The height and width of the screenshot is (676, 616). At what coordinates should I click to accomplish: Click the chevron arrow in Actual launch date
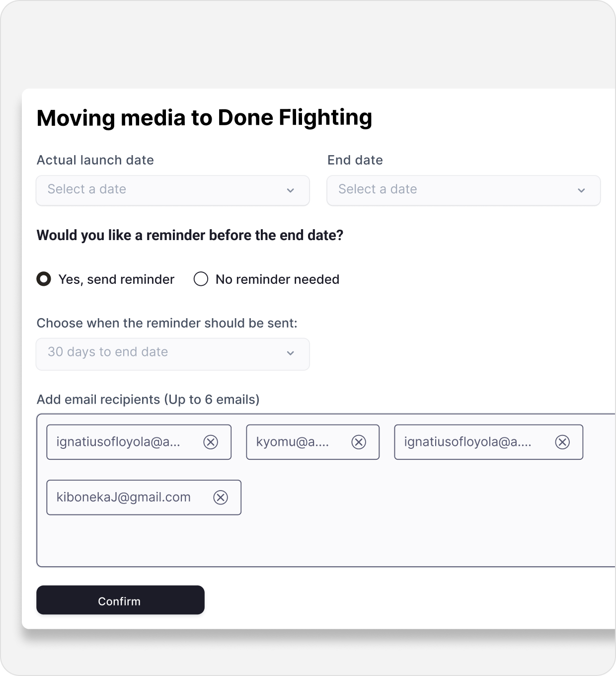coord(291,190)
